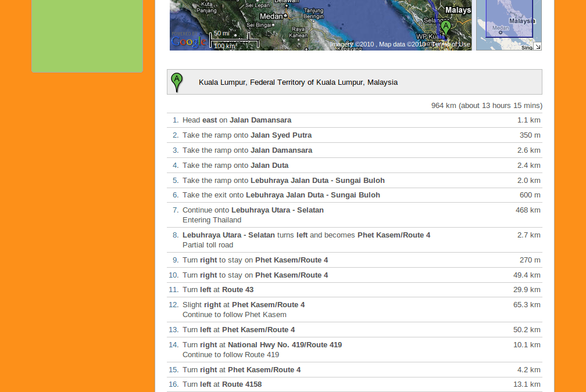Select step 10 Turn right to stay on Phet Kasem
586x392 pixels.
pos(354,275)
